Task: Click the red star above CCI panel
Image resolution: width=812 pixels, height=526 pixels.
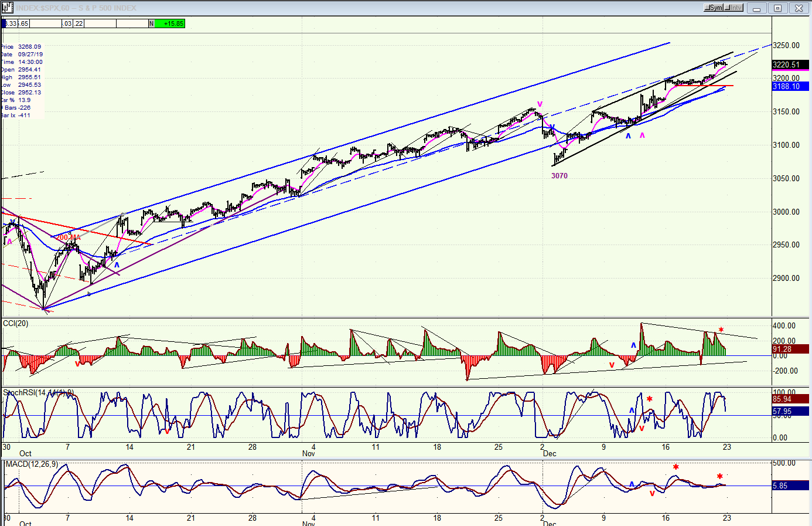Action: click(721, 330)
